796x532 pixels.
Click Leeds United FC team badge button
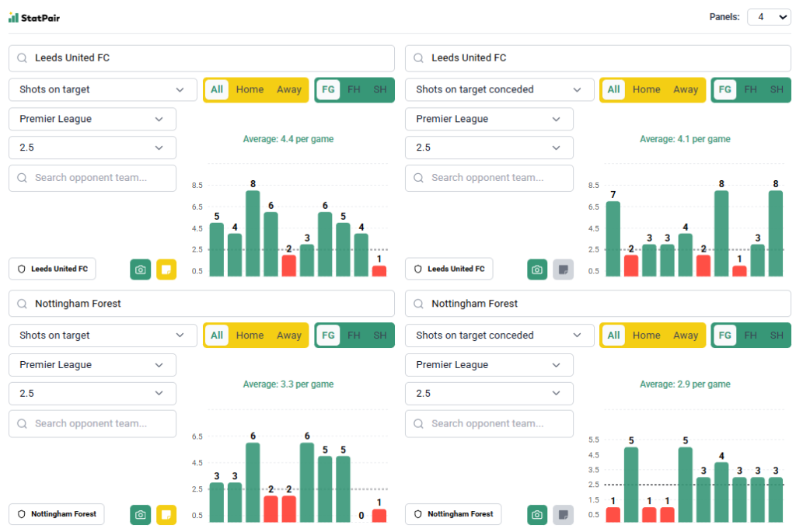tap(52, 269)
